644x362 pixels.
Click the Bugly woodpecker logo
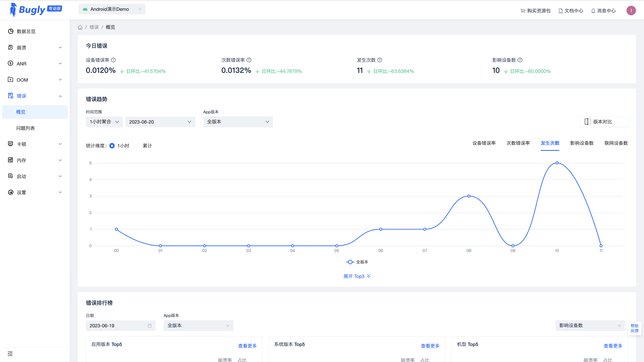point(13,10)
